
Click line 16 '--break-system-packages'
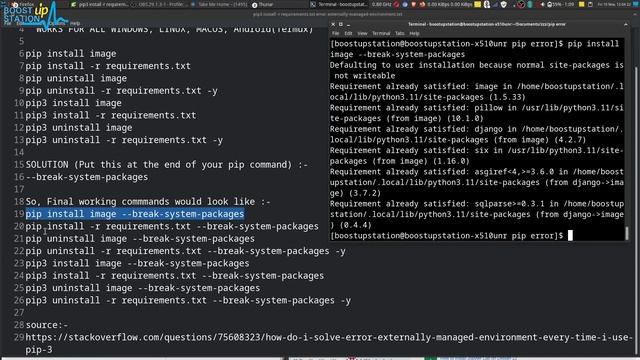[x=87, y=177]
